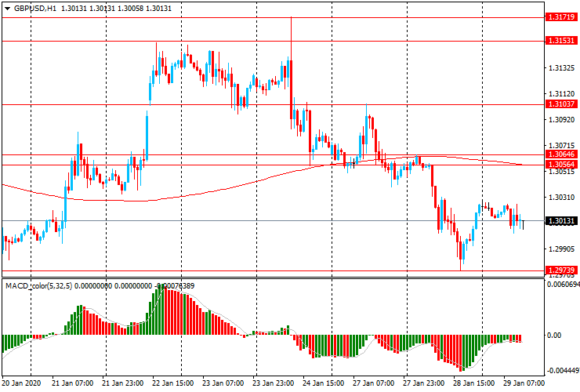Select the 27 Jan 23:00 time label

[424, 383]
